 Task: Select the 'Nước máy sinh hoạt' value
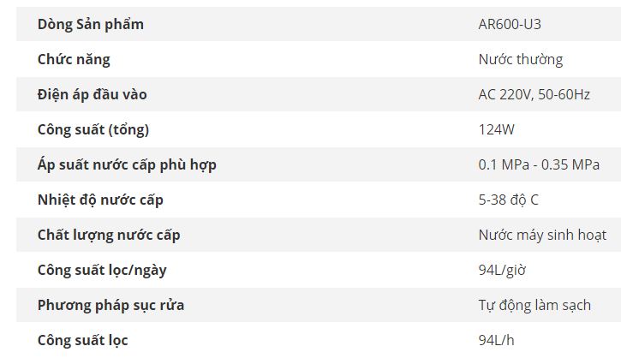click(x=542, y=235)
